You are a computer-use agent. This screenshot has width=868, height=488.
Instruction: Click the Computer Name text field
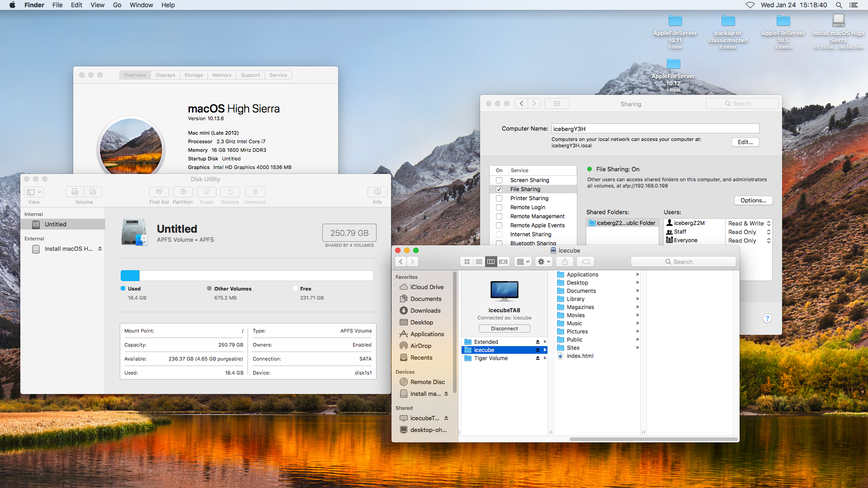(x=655, y=129)
